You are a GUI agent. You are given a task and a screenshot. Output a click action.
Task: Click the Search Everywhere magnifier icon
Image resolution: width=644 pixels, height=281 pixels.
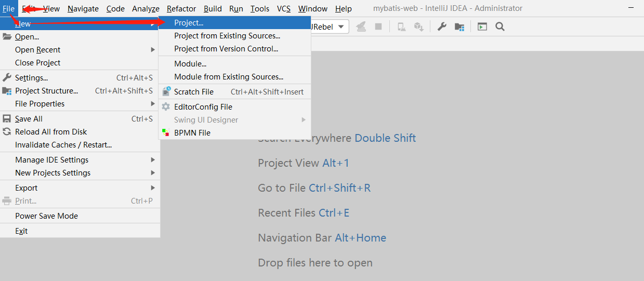[500, 26]
